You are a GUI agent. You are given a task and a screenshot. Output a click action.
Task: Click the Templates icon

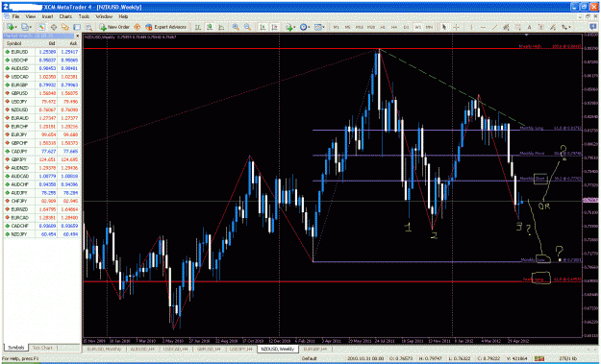tap(317, 27)
